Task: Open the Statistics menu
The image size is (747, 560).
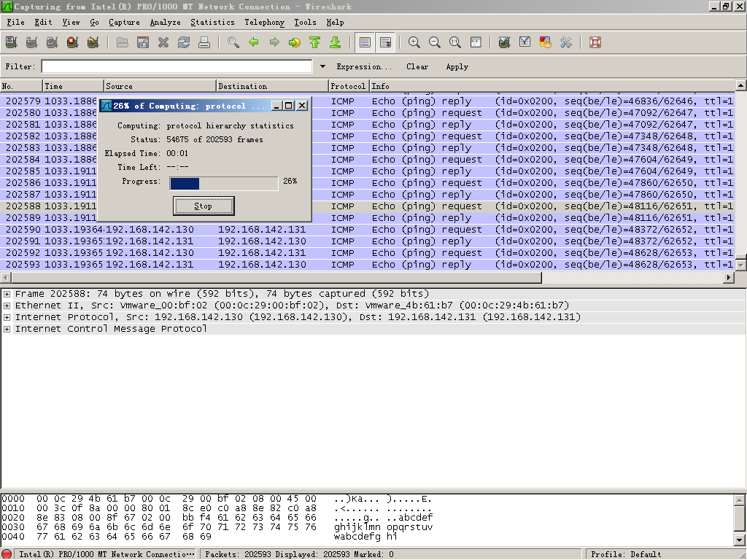Action: [212, 22]
